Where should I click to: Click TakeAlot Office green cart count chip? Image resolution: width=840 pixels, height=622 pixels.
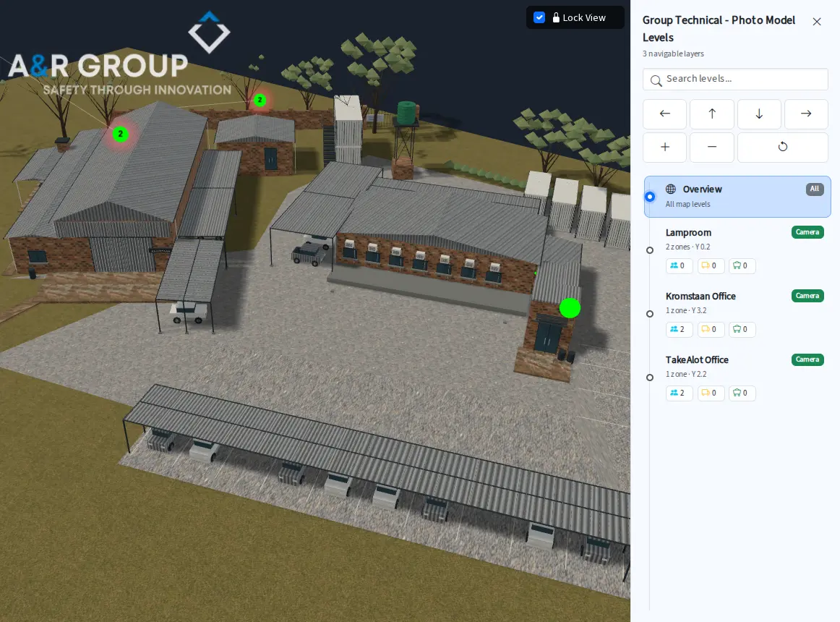(x=742, y=393)
